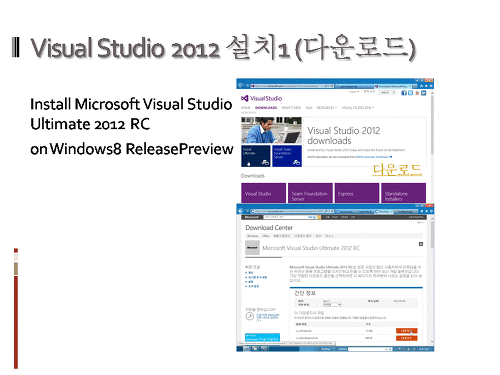Screen dimensions: 500x375
Task: Follow the MSDN Subscriber Downloads link
Action: [x=374, y=157]
